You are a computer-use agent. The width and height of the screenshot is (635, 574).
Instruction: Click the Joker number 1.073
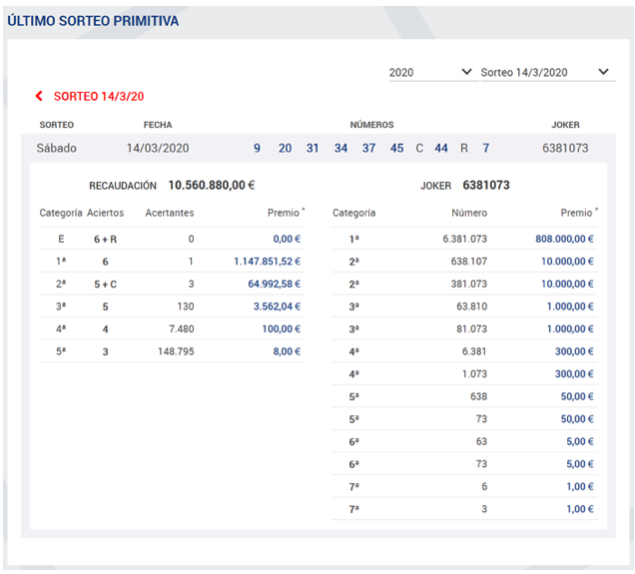tap(475, 374)
